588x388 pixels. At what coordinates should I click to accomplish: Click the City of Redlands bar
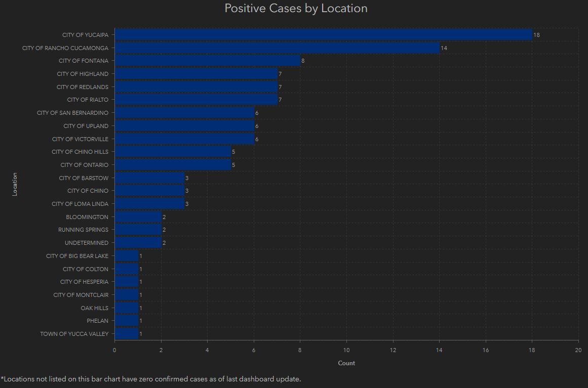pos(196,87)
